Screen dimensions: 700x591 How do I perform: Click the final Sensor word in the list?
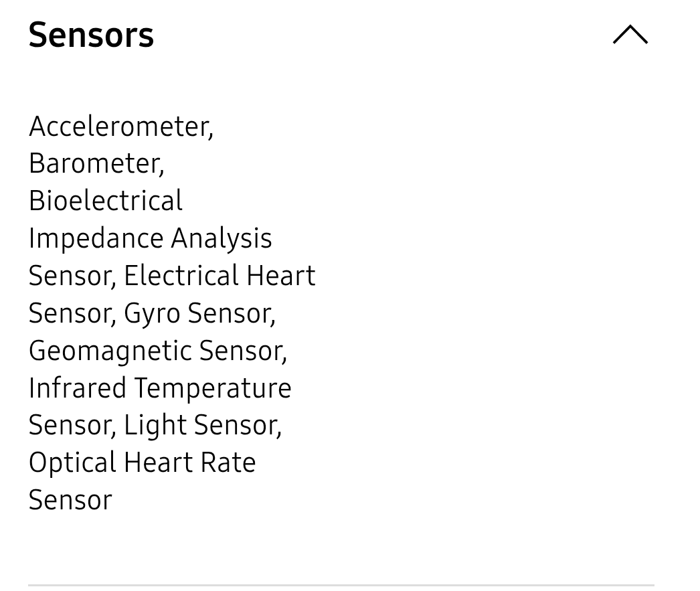click(70, 500)
